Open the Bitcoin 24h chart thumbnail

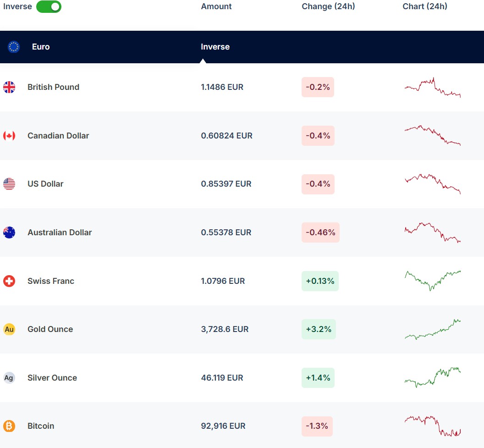coord(432,426)
